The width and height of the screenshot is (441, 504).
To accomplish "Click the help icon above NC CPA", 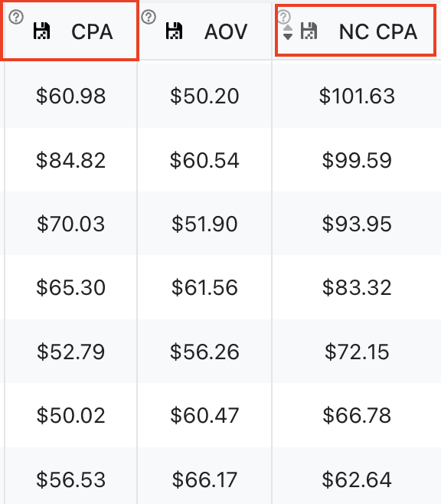I will coord(284,17).
